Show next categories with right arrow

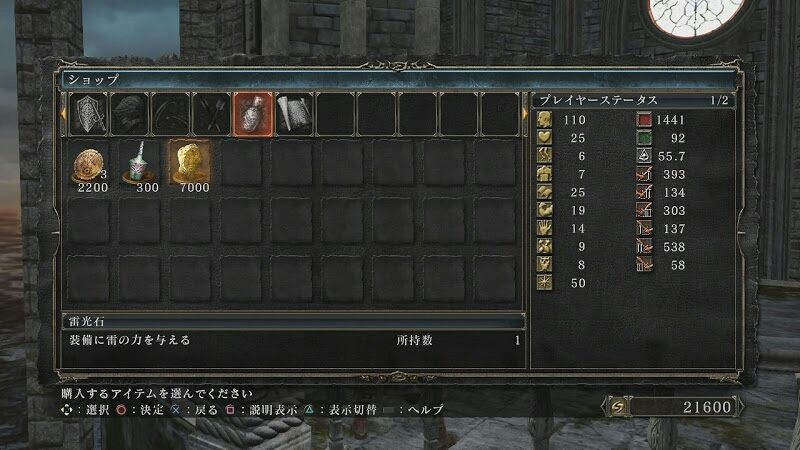(x=525, y=113)
